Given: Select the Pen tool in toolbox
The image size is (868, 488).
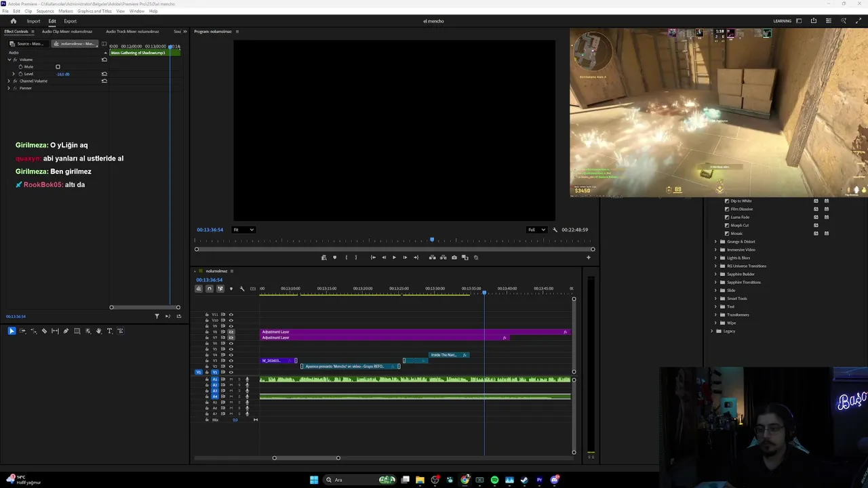Looking at the screenshot, I should (66, 331).
